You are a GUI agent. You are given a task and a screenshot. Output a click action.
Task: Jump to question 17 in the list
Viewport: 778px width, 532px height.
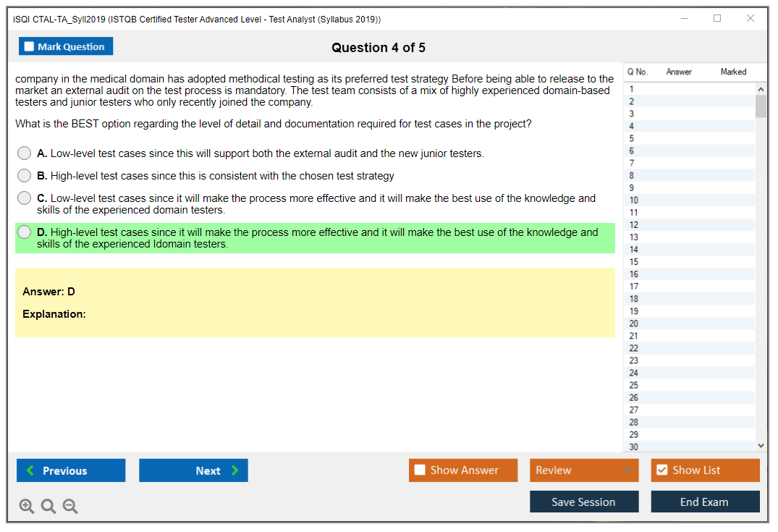tap(688, 287)
